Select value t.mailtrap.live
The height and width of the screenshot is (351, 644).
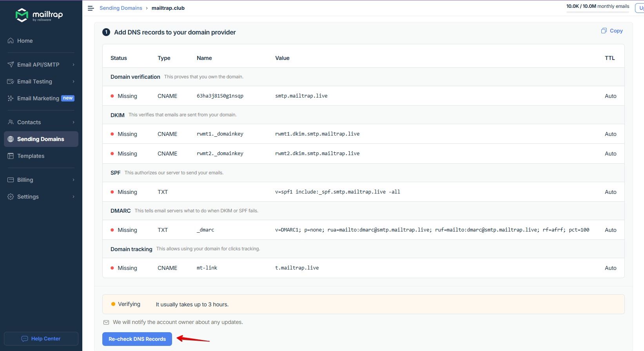point(297,268)
